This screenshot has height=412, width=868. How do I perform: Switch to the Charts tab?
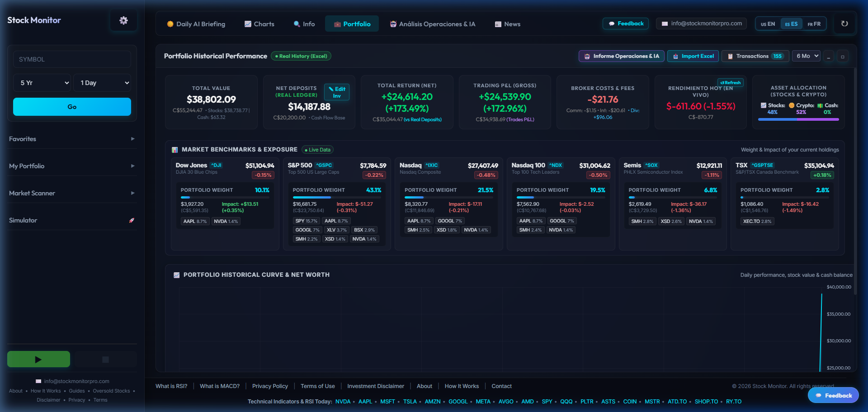[259, 24]
